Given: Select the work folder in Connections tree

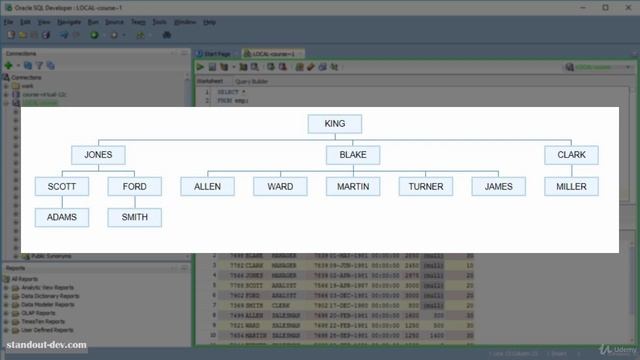Looking at the screenshot, I should pos(27,86).
